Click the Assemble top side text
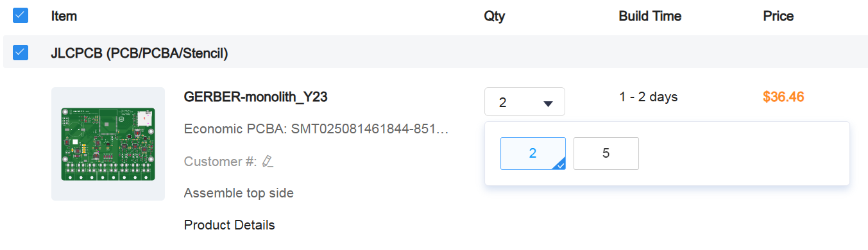 239,193
